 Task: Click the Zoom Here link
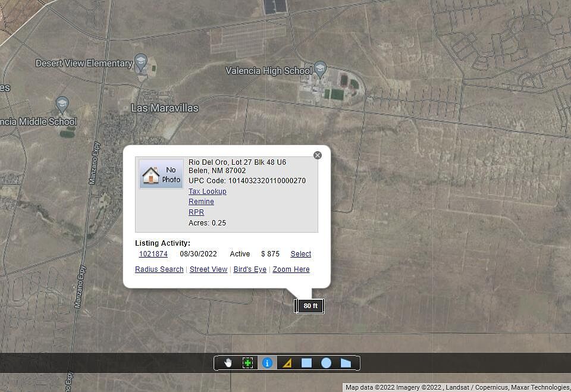pos(291,269)
